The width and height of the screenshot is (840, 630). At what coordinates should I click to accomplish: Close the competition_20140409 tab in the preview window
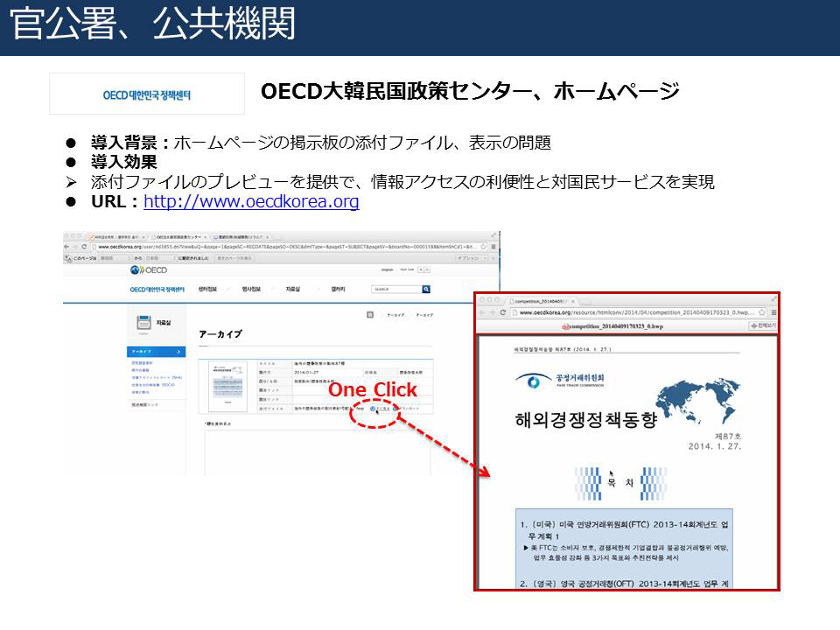coord(572,301)
